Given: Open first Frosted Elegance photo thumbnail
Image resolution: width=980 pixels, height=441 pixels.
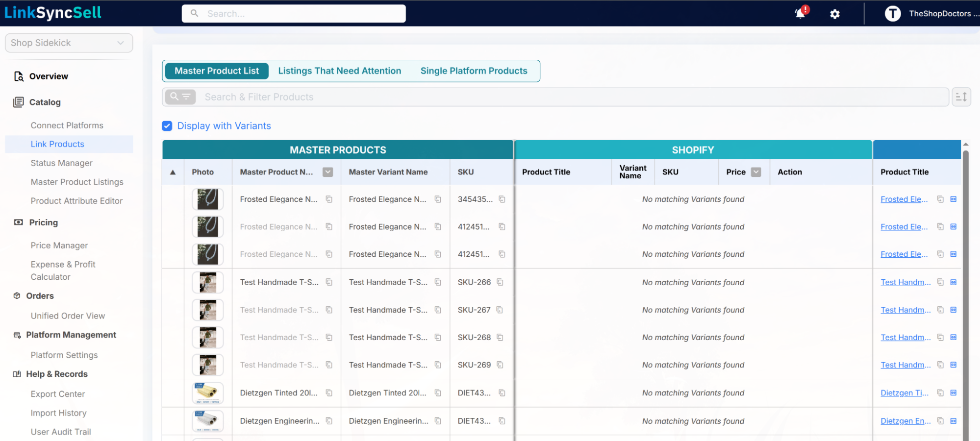Looking at the screenshot, I should click(208, 199).
